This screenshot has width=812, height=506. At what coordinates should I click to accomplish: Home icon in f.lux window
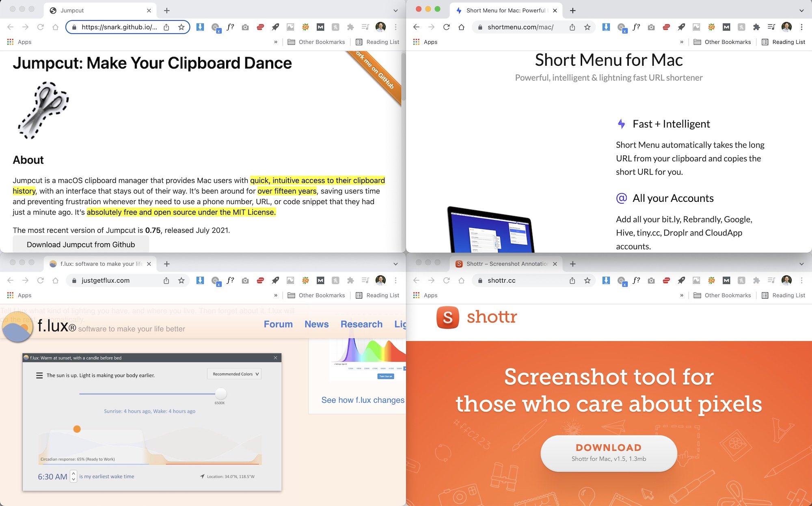pyautogui.click(x=55, y=281)
